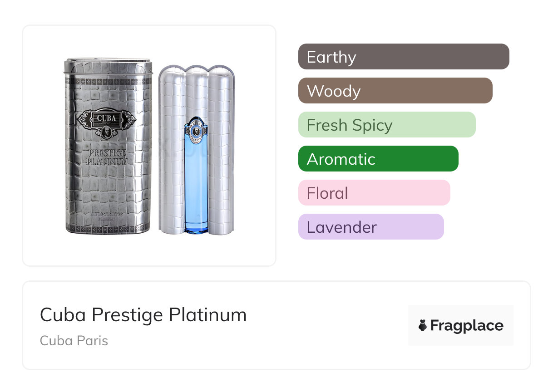Select the Woody accord bar

pos(395,91)
